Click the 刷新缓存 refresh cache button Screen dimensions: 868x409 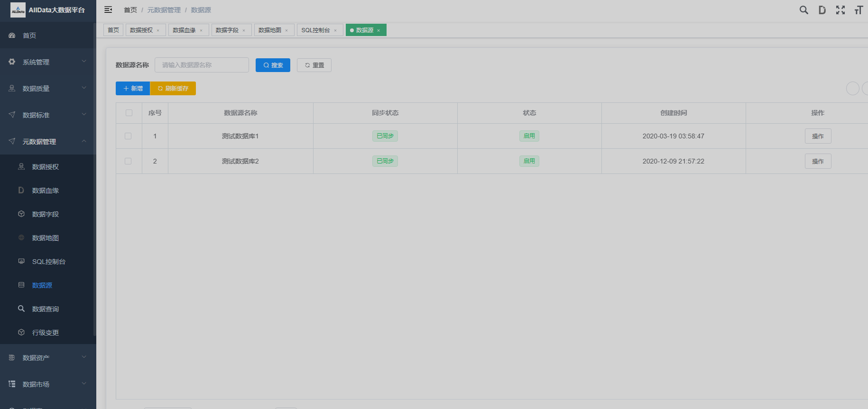173,89
